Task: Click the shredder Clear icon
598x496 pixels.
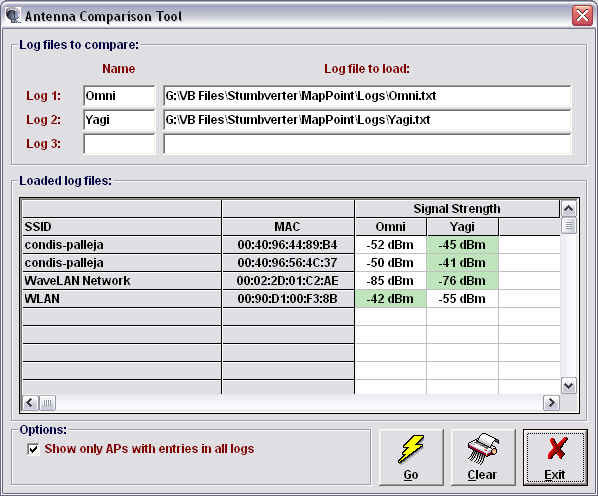Action: point(483,449)
